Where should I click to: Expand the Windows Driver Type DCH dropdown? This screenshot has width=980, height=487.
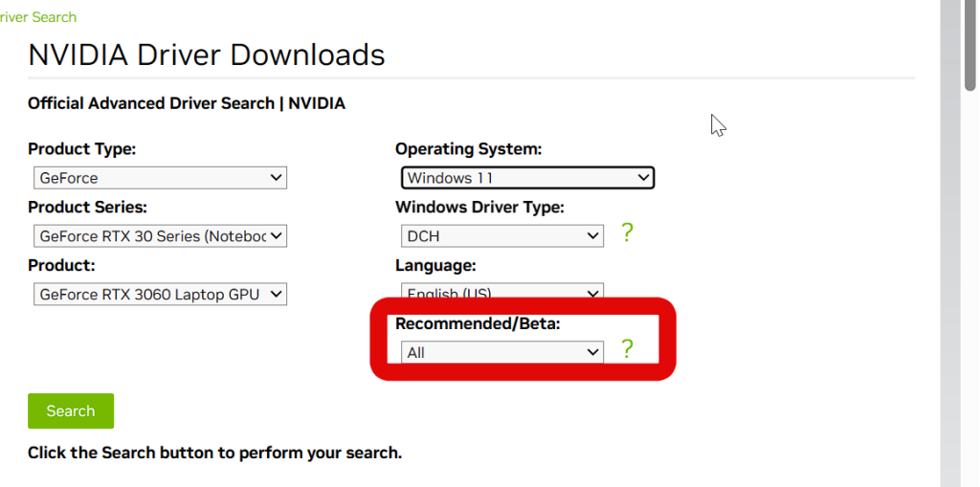(501, 235)
